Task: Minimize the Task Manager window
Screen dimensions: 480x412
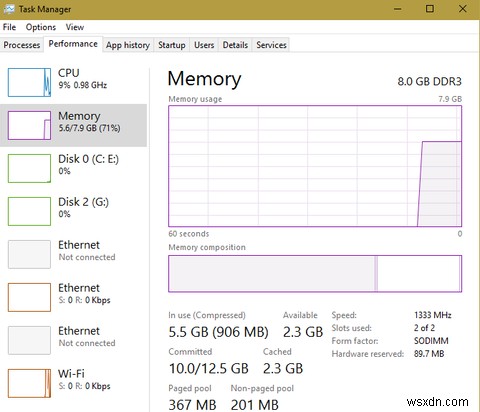Action: click(398, 9)
